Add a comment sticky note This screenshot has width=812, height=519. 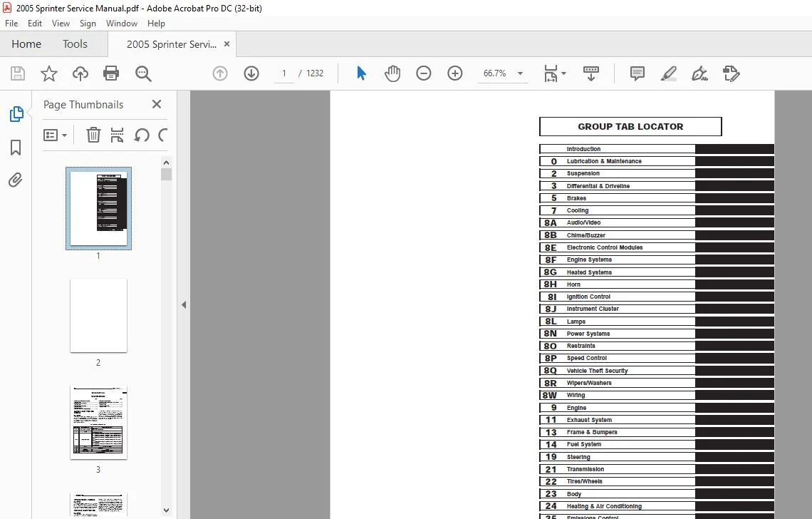click(637, 73)
